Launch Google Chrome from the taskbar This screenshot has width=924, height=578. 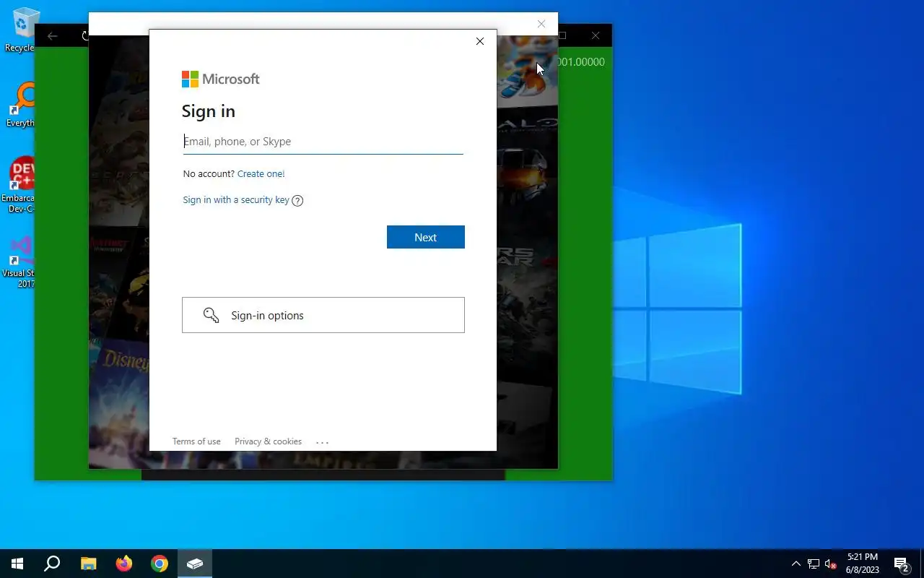[160, 564]
